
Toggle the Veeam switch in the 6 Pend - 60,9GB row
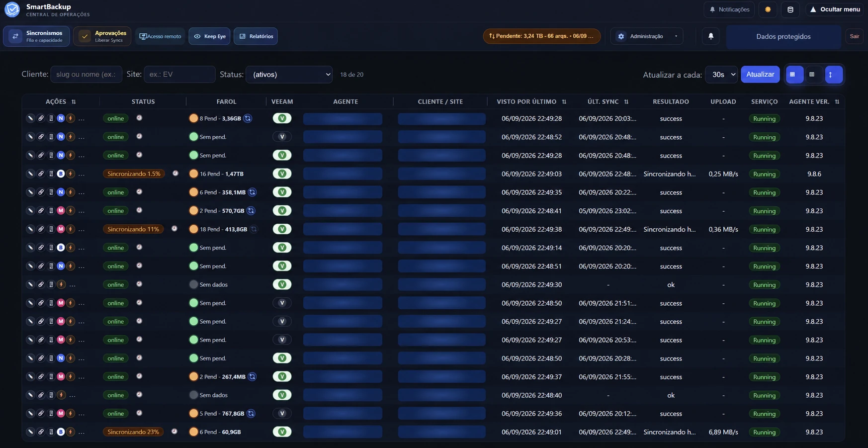pyautogui.click(x=282, y=432)
